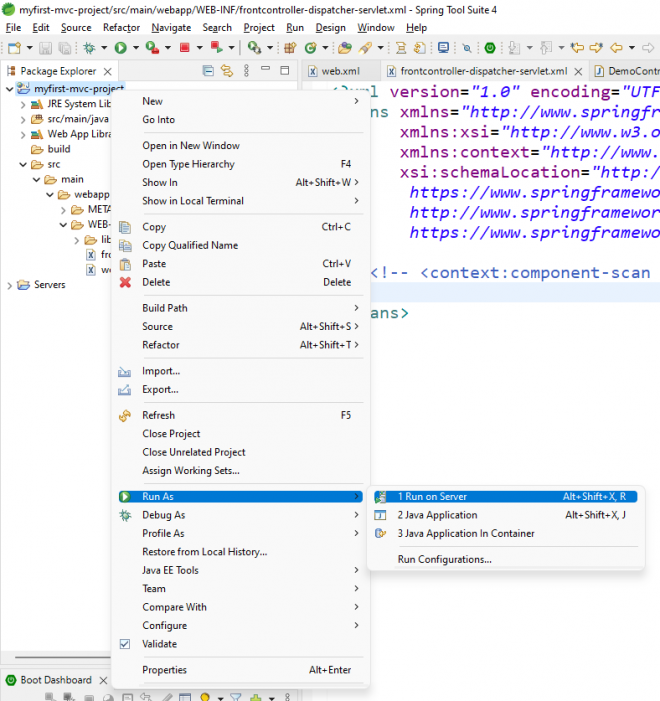The image size is (660, 701).
Task: Click the Next Edit Location arrow icon
Action: tap(596, 47)
